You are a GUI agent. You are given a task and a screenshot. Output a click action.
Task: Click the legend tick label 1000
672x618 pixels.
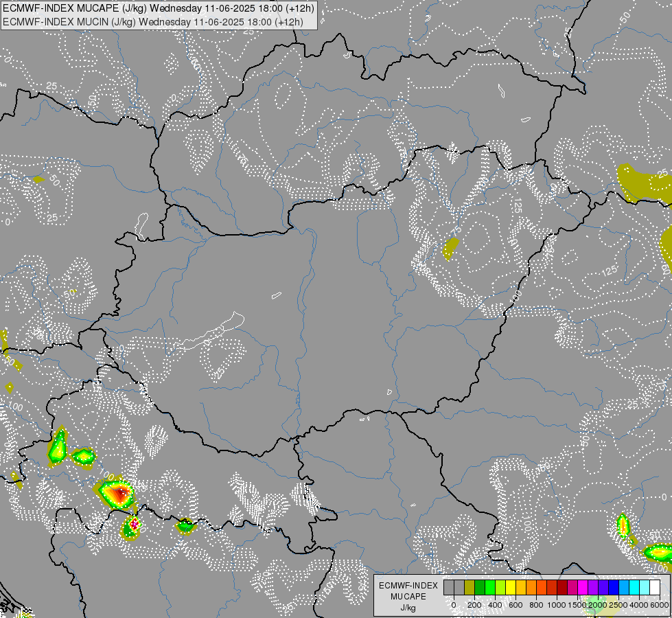click(x=557, y=605)
